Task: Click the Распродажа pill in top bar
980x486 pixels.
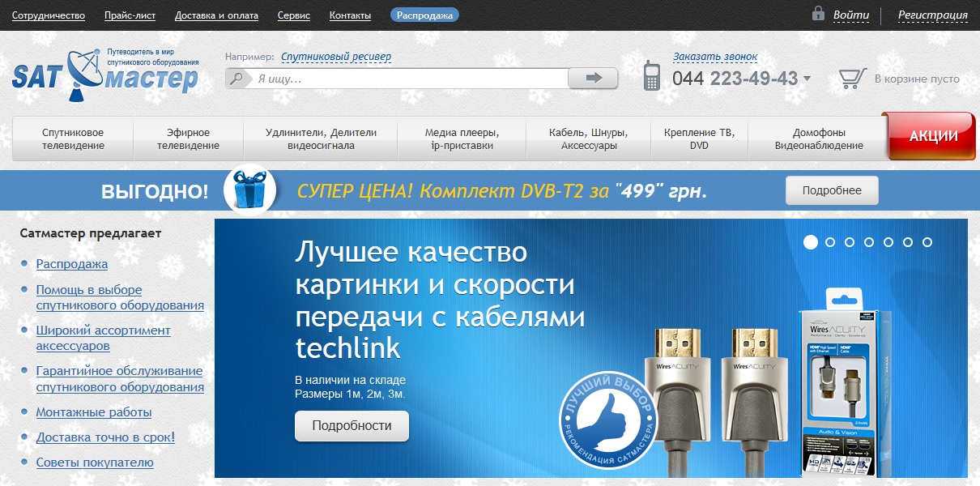Action: tap(424, 15)
